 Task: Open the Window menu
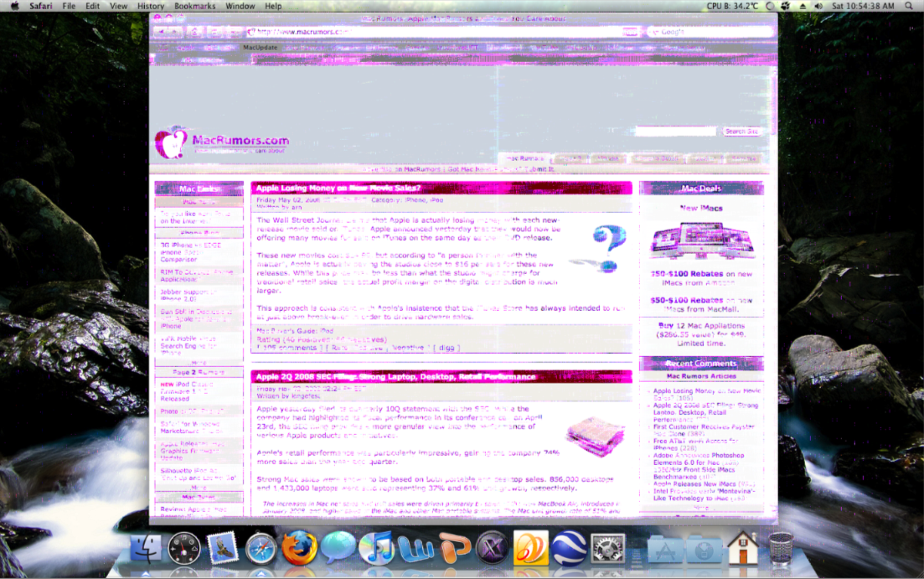pyautogui.click(x=240, y=6)
